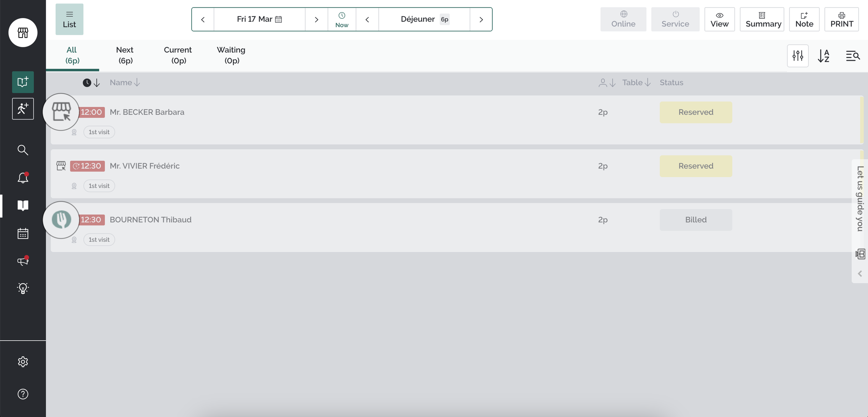868x417 pixels.
Task: Switch to the previous service with the chevron
Action: click(368, 19)
